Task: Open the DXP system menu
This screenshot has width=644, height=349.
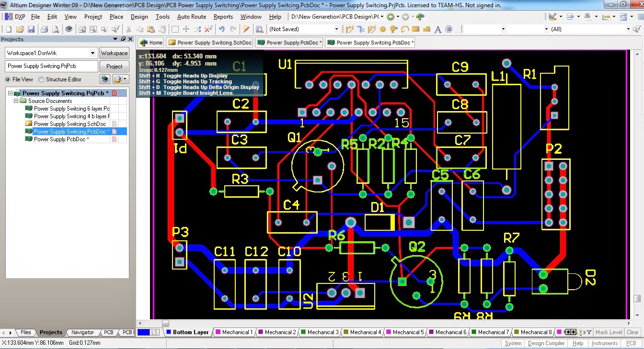Action: click(15, 17)
